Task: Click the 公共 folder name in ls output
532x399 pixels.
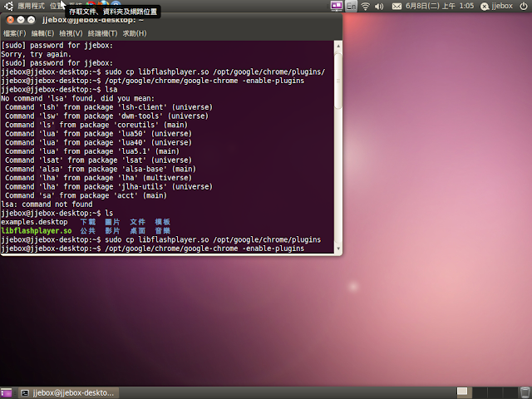Action: [x=88, y=231]
